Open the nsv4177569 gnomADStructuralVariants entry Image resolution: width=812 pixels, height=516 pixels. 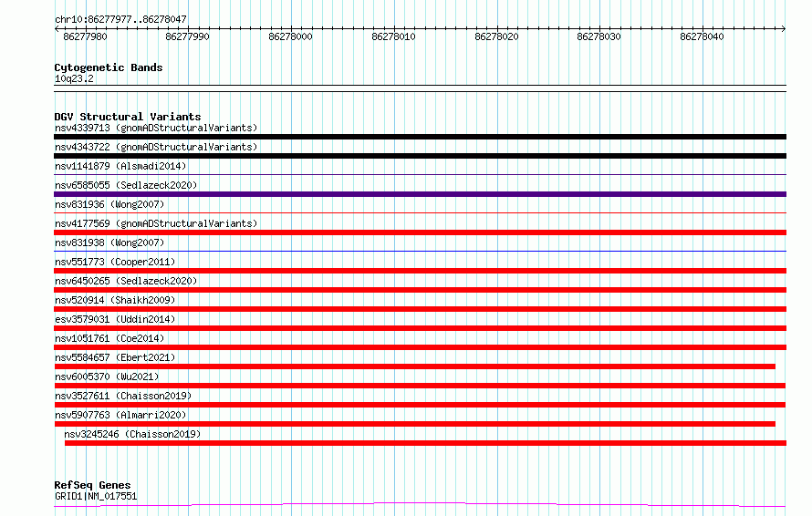pyautogui.click(x=156, y=223)
